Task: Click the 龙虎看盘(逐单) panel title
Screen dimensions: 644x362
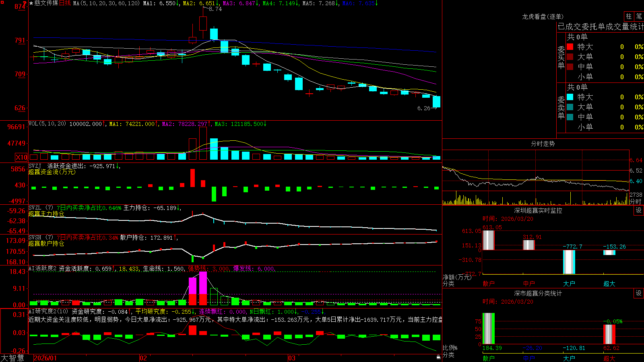Action: tap(543, 16)
